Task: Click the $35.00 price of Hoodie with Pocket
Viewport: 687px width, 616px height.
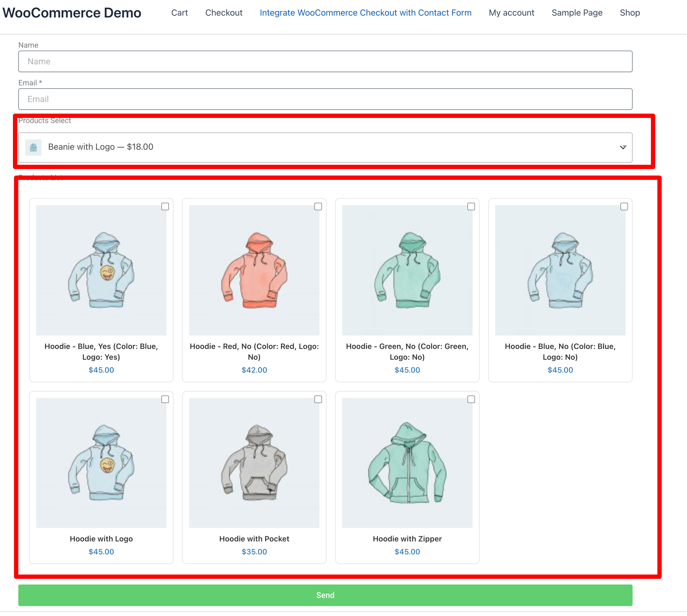Action: point(254,552)
